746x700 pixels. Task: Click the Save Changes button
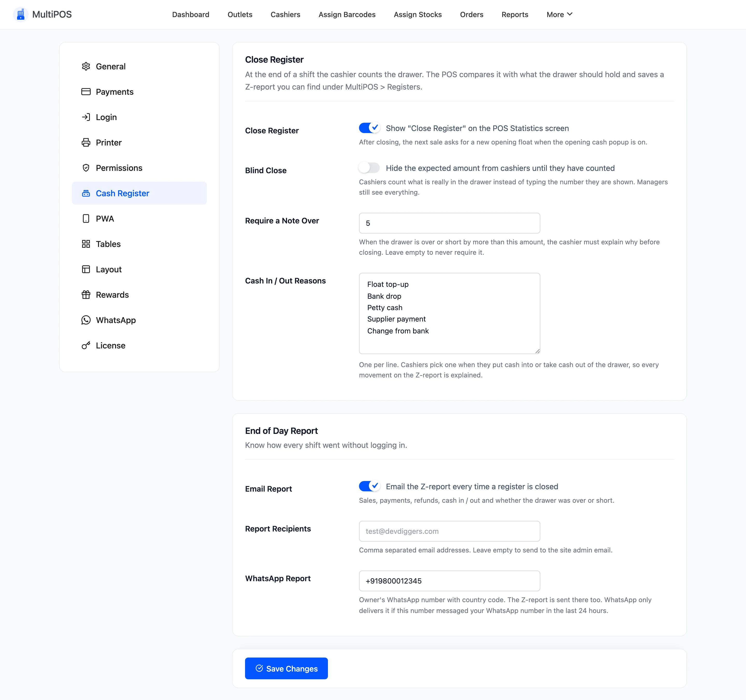pos(286,668)
